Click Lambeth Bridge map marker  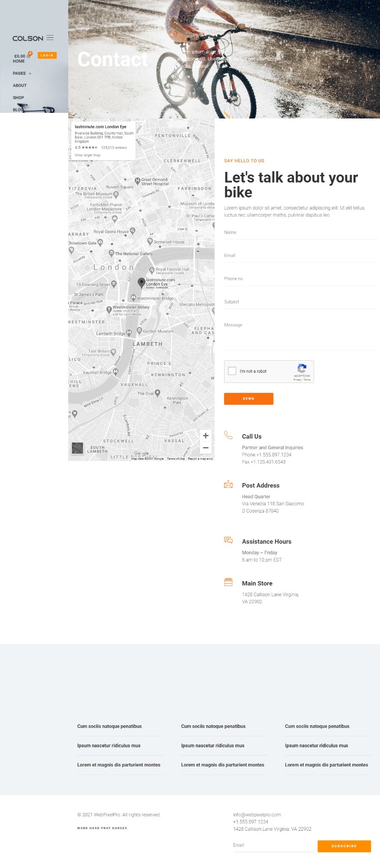pyautogui.click(x=129, y=333)
